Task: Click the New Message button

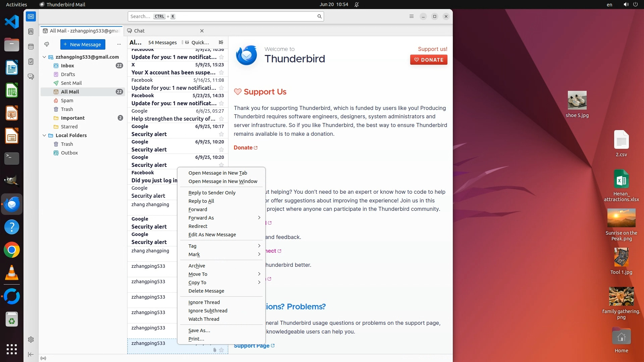Action: (x=83, y=44)
